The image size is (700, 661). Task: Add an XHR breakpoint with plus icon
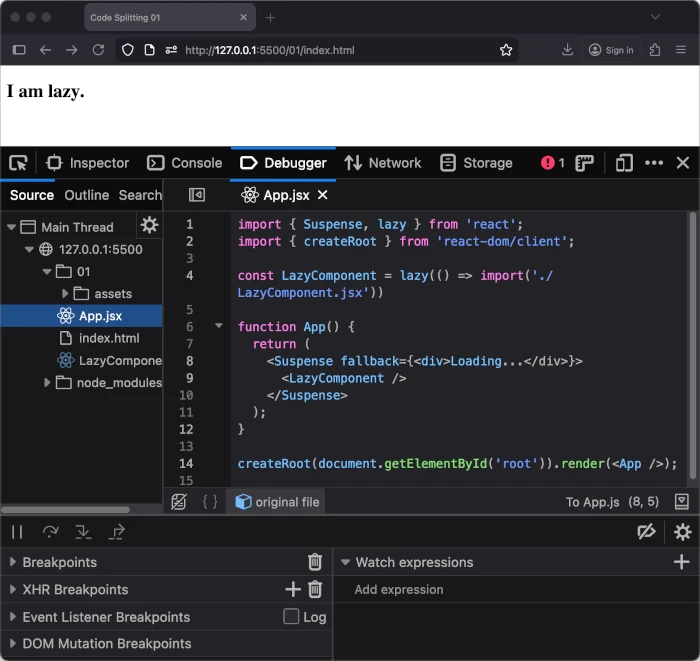(x=293, y=590)
